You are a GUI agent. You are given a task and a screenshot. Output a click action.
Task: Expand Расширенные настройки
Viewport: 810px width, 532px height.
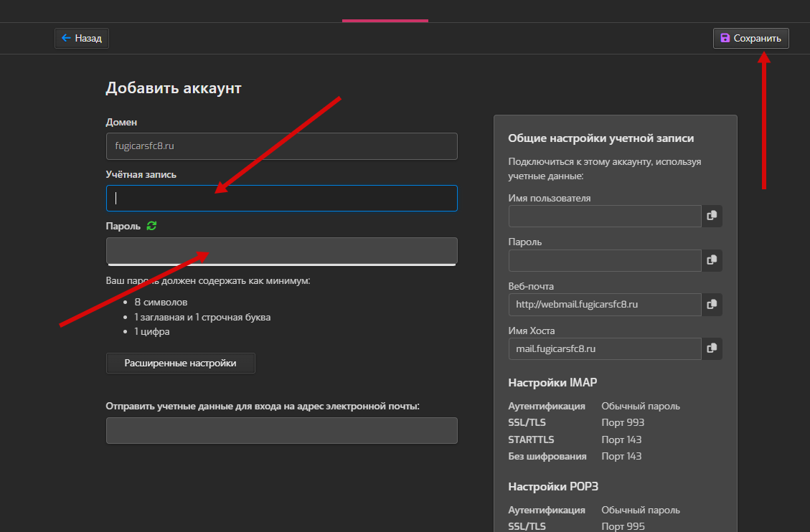180,363
